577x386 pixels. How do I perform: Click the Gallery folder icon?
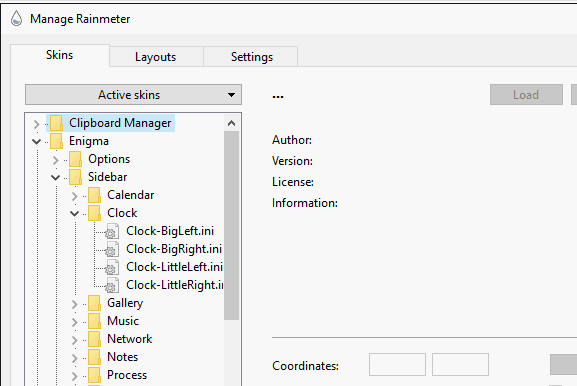coord(95,303)
